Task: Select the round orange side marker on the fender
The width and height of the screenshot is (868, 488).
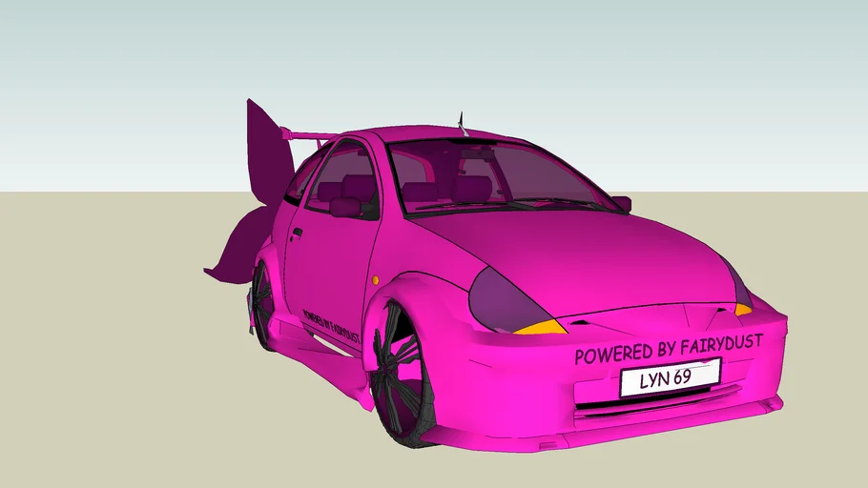Action: pos(376,280)
